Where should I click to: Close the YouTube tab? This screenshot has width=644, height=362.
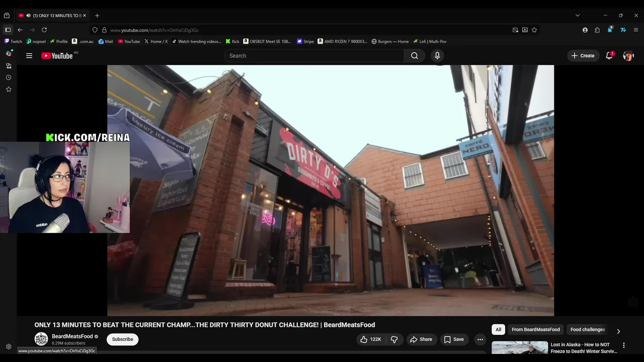(85, 16)
